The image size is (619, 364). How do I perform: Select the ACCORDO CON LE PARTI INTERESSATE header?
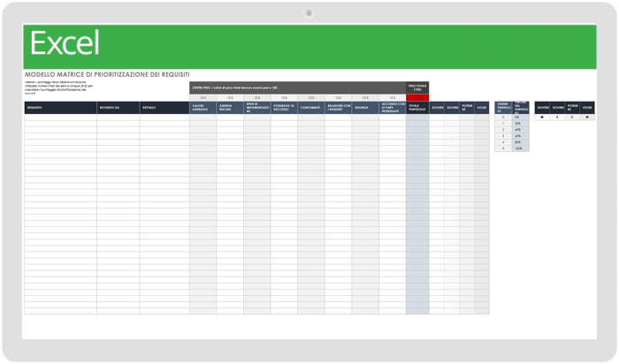393,108
